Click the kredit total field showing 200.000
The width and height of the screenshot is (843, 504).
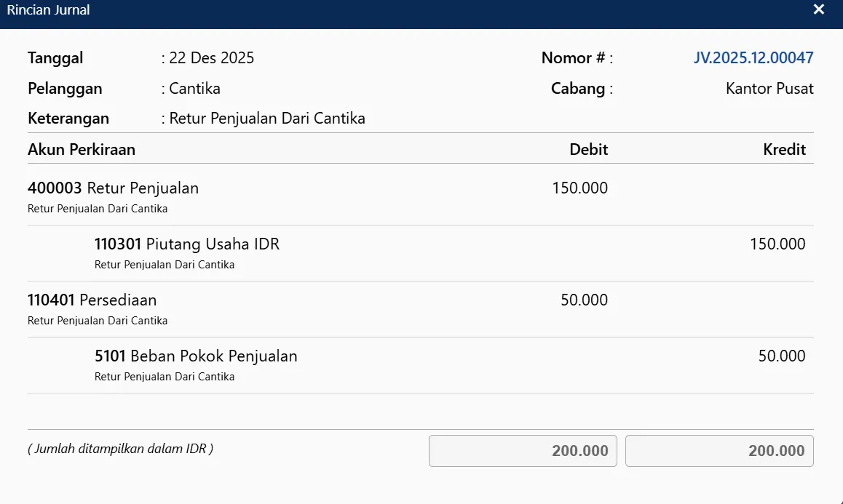(719, 450)
